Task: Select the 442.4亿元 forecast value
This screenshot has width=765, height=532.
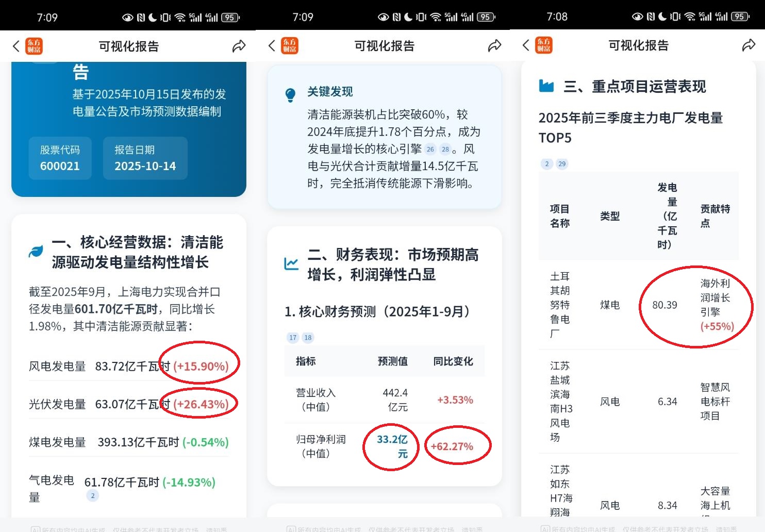Action: coord(395,400)
